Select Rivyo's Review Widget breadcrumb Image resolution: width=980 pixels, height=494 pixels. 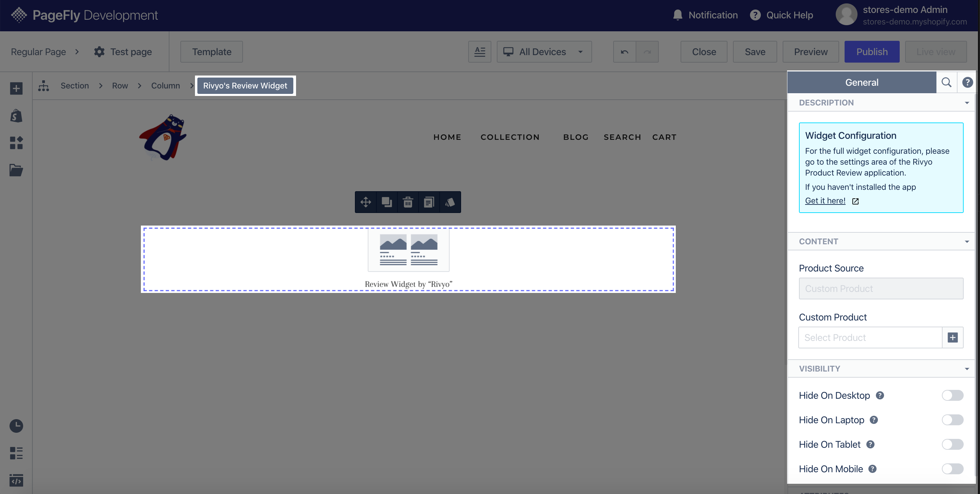click(245, 86)
